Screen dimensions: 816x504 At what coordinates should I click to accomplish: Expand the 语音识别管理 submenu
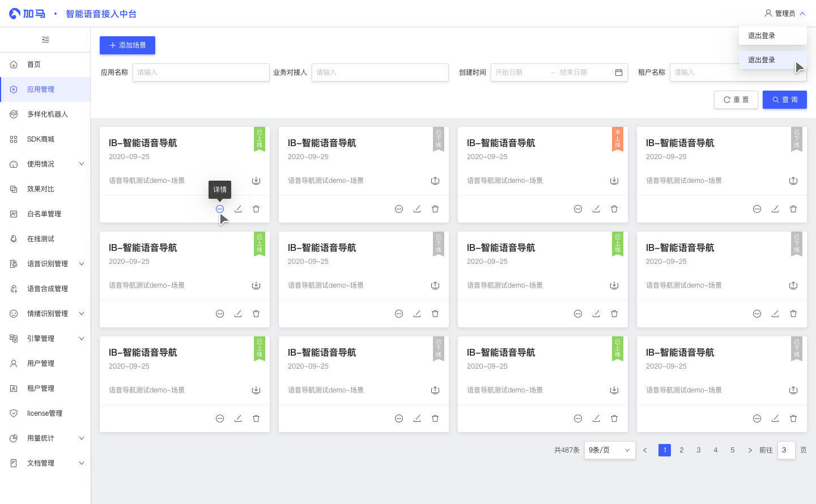(x=82, y=264)
